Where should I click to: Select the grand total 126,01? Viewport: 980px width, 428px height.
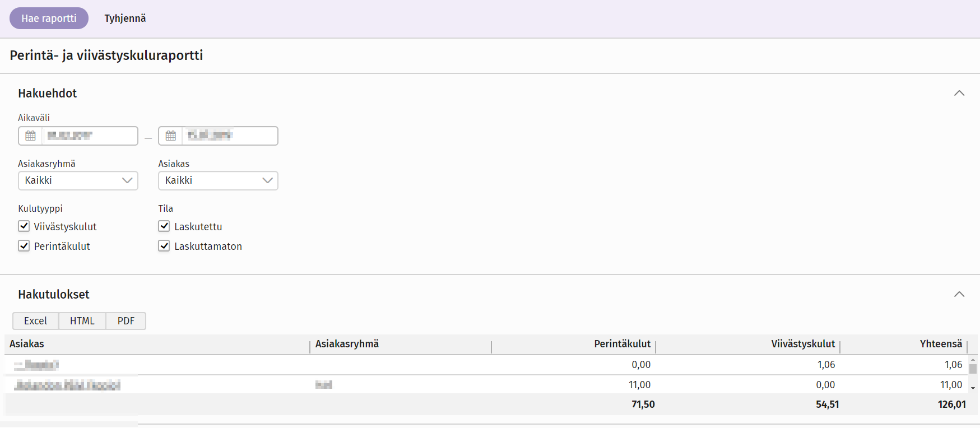[951, 404]
